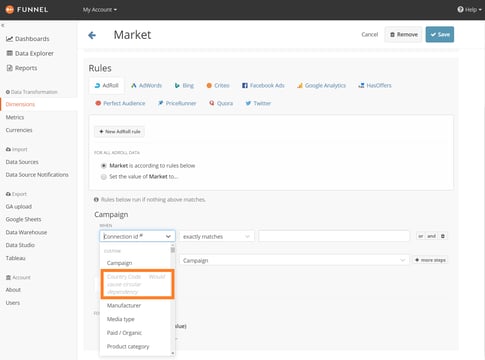Click the Google Analytics bar icon

tap(300, 86)
